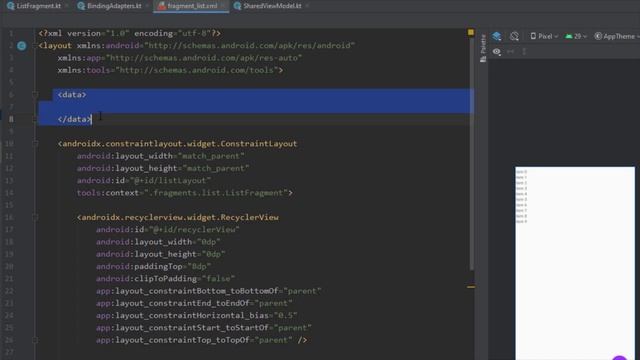The width and height of the screenshot is (640, 360).
Task: Close the BindingAdapters.kt tab
Action: pyautogui.click(x=147, y=6)
